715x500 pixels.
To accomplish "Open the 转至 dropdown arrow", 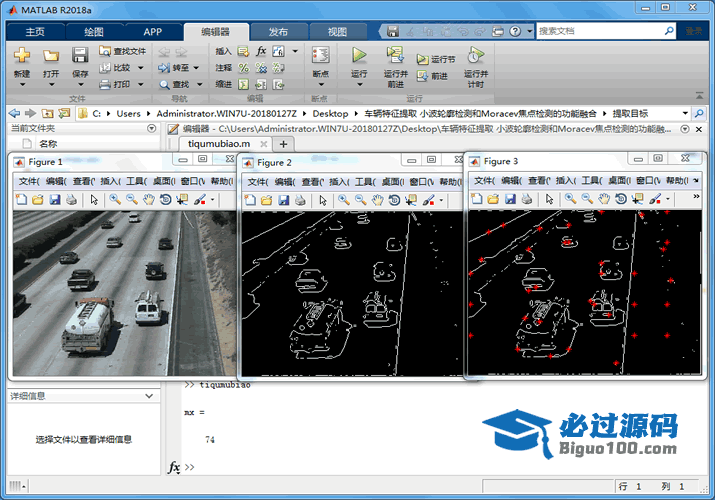I will [196, 68].
